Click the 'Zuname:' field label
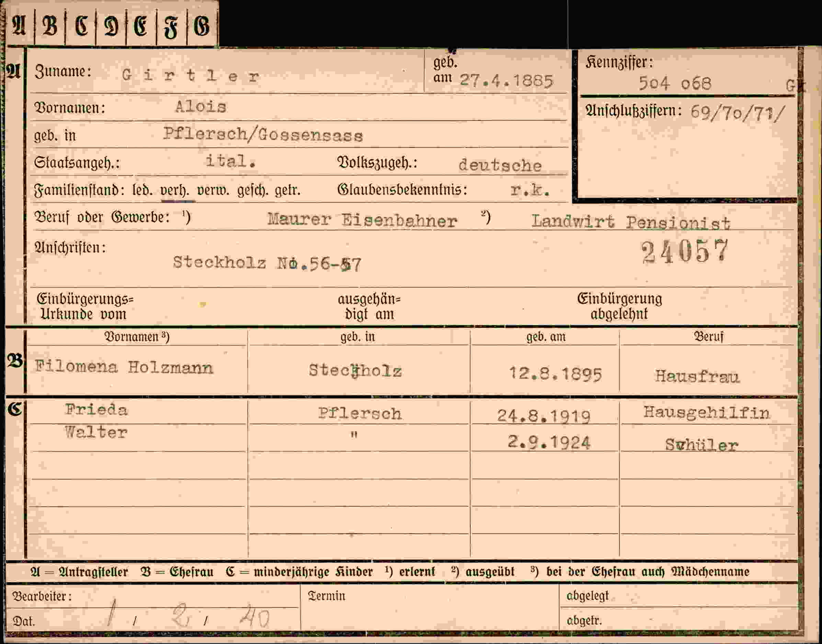822x644 pixels. [63, 71]
